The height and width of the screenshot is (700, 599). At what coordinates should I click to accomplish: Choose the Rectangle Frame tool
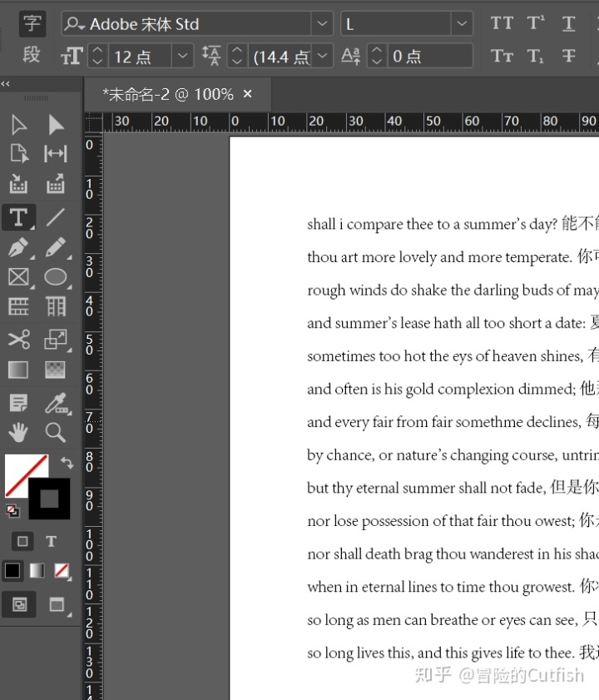tap(19, 277)
